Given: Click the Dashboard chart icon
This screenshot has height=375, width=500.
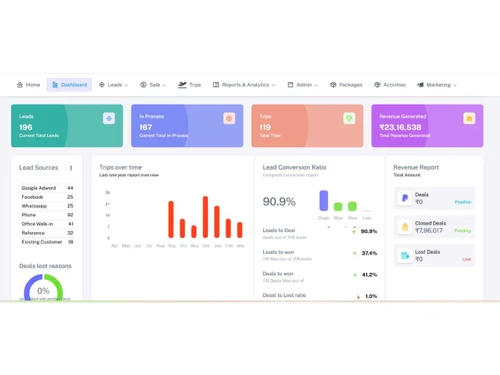Looking at the screenshot, I should 55,85.
